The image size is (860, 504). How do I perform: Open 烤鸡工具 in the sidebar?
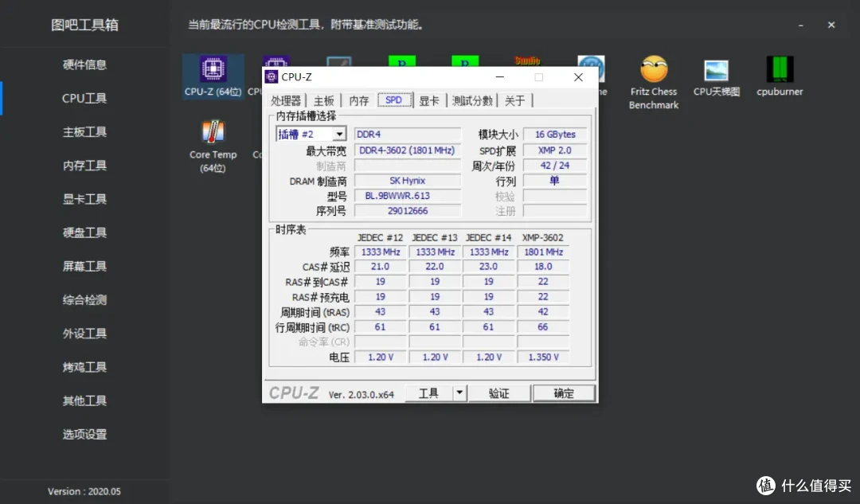(84, 367)
